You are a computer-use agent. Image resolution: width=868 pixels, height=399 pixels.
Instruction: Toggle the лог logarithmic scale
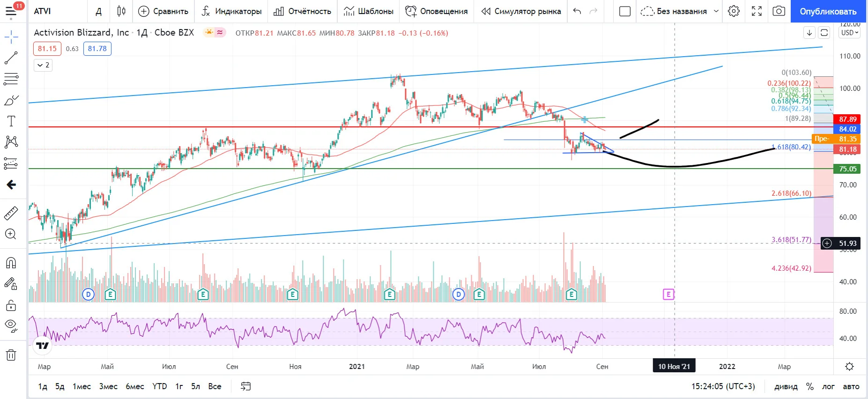coord(829,386)
